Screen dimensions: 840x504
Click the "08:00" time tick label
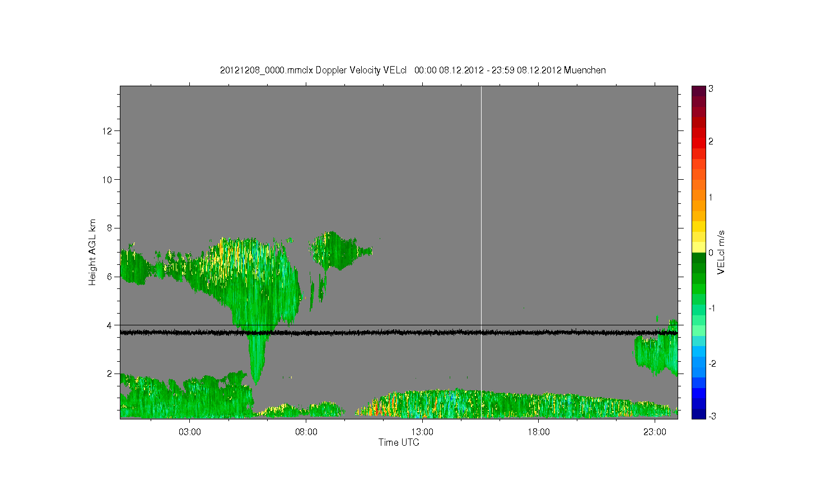[306, 432]
